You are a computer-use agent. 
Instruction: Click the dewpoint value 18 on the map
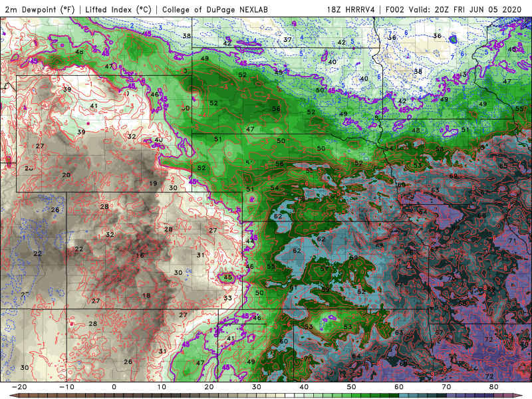[x=146, y=295]
